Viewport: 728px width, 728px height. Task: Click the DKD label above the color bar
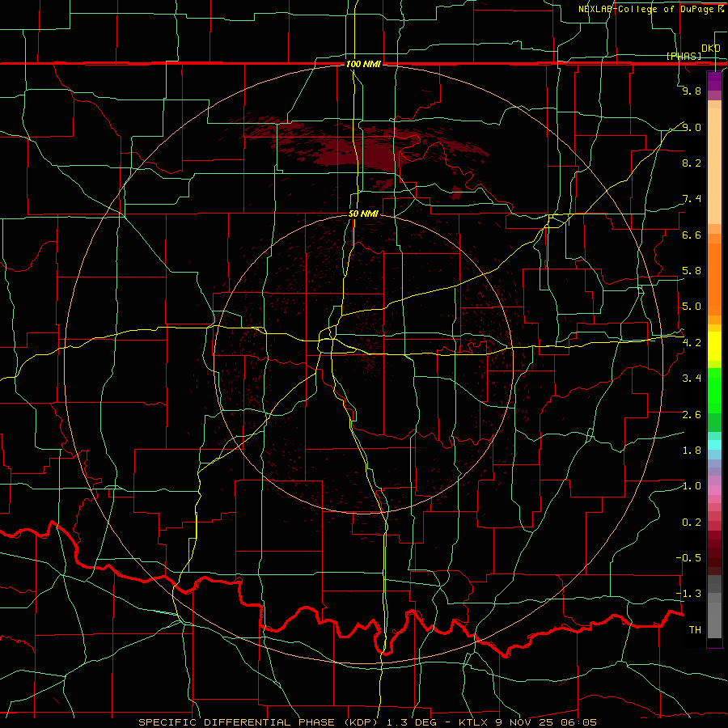(710, 49)
